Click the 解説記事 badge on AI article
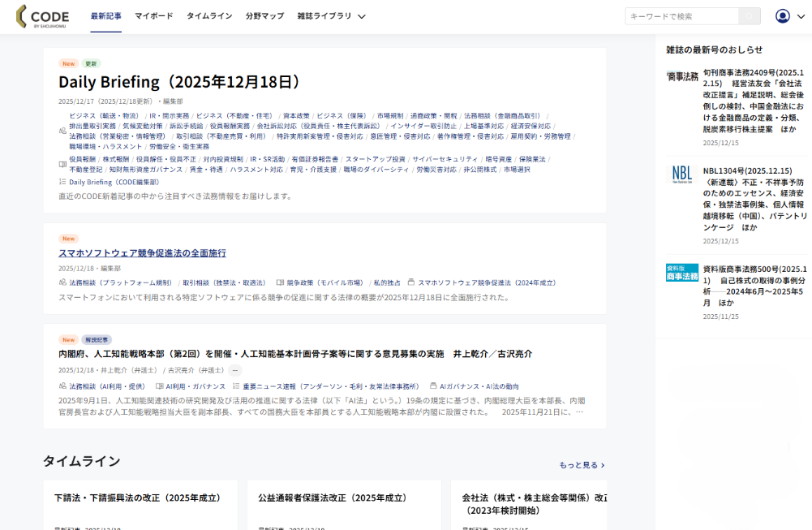The height and width of the screenshot is (530, 812). click(x=97, y=340)
